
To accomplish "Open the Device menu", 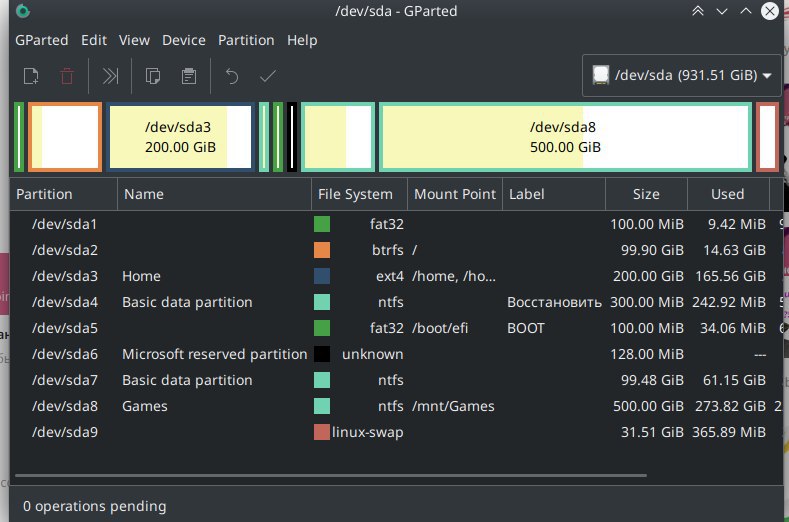I will coord(184,40).
